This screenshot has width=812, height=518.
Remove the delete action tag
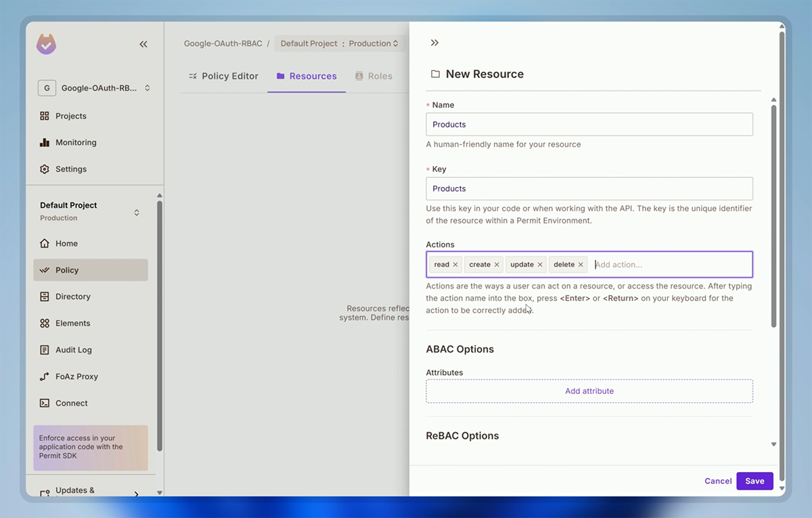click(x=581, y=265)
